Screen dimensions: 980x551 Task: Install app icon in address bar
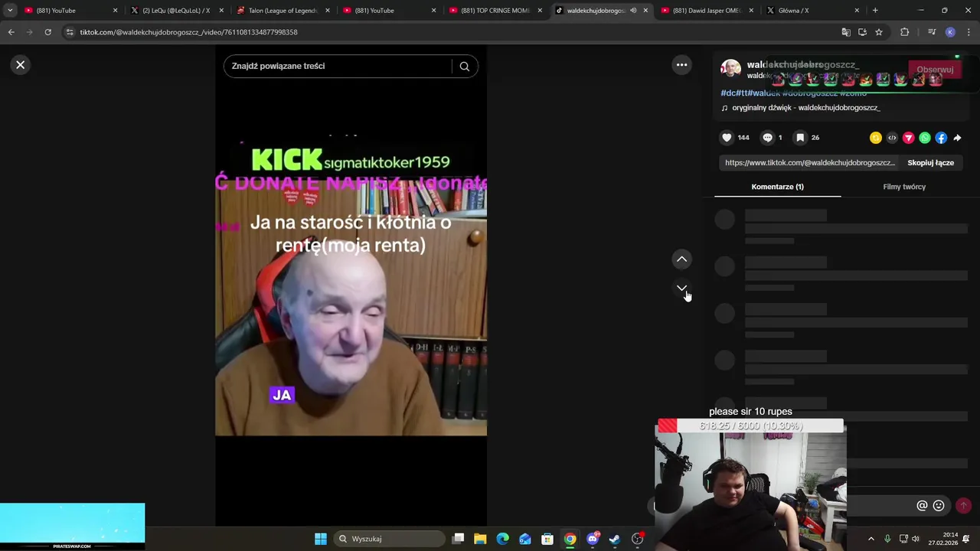point(862,32)
